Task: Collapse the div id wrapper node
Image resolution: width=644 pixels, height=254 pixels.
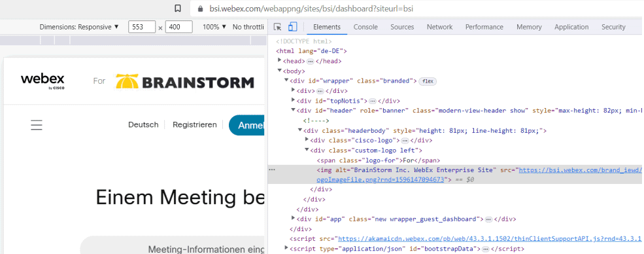Action: [x=286, y=81]
